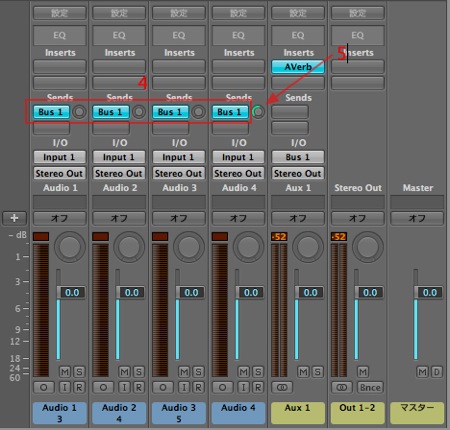This screenshot has width=450, height=430.
Task: Select the Aux 1 yellow name label
Action: 298,413
